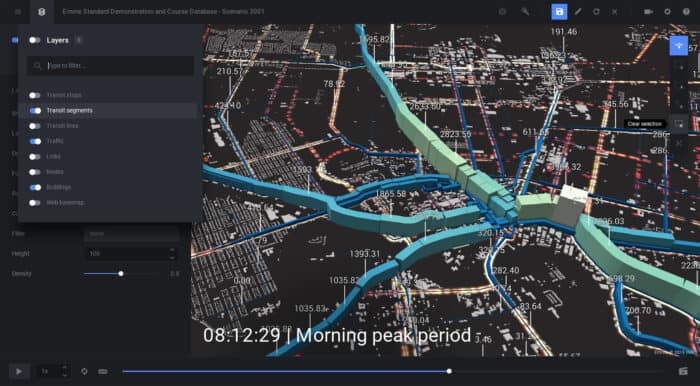
Task: Enable the Web basemap layer
Action: [x=35, y=203]
